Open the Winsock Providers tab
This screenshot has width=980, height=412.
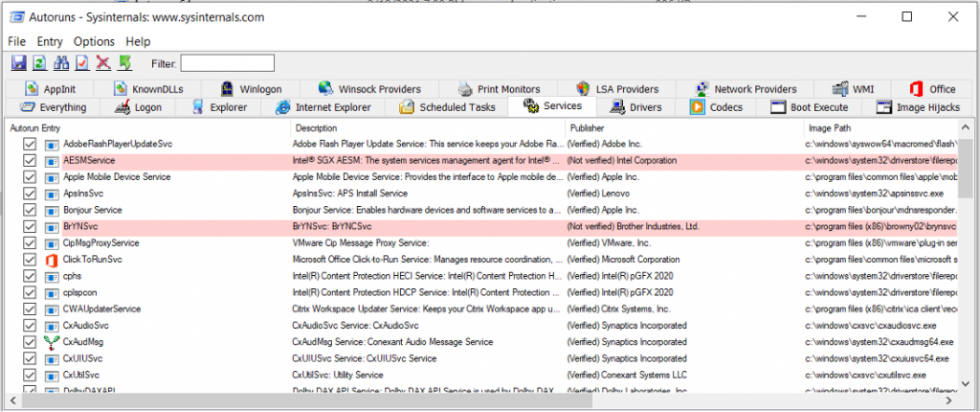(369, 89)
